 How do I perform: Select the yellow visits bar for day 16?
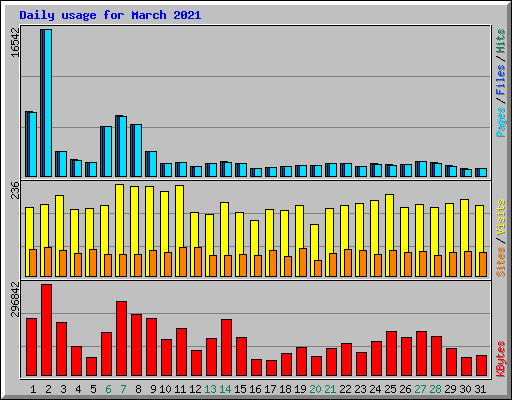click(254, 248)
